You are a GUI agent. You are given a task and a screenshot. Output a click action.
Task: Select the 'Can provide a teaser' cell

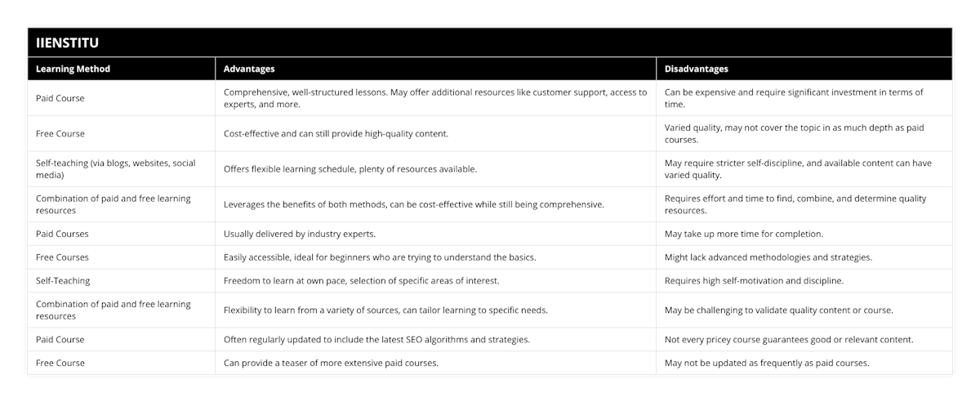tap(331, 363)
